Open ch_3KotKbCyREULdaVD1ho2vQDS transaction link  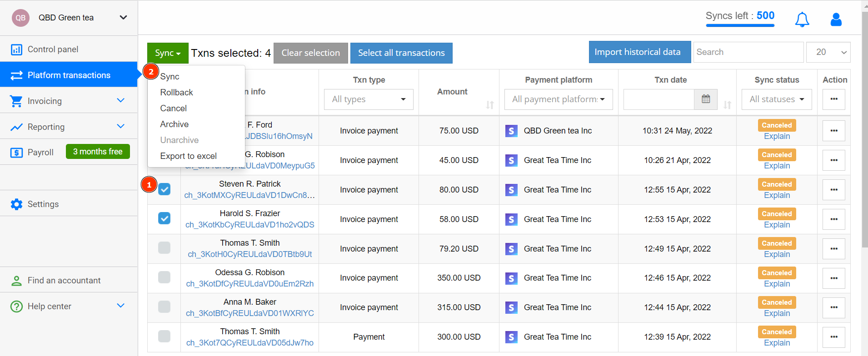point(250,225)
